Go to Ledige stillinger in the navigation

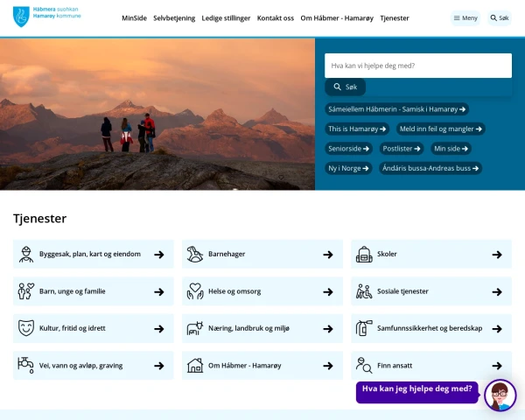pos(226,18)
